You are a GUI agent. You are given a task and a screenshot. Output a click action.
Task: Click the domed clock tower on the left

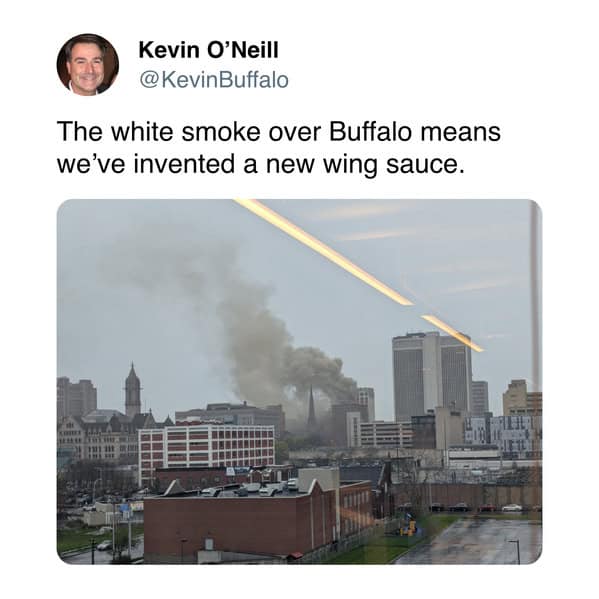[133, 390]
